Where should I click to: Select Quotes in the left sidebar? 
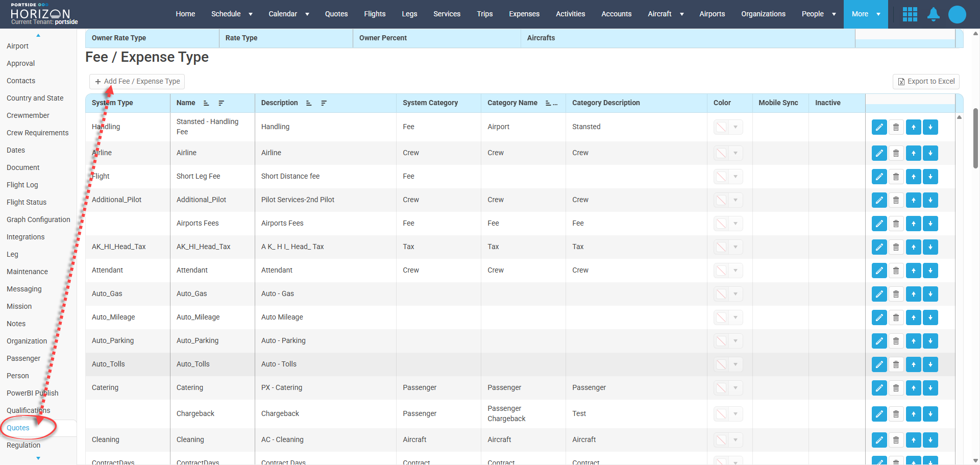coord(18,428)
